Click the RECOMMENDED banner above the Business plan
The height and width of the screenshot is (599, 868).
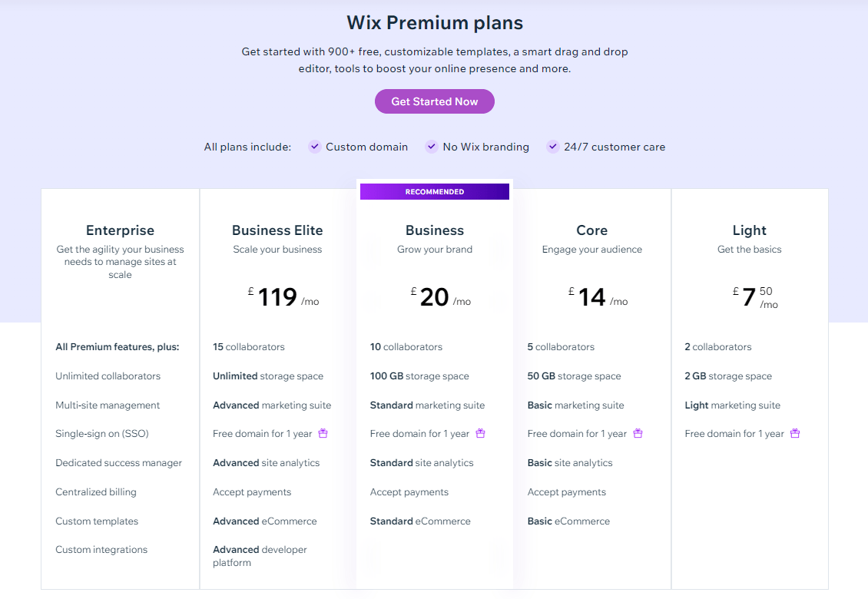pyautogui.click(x=434, y=191)
